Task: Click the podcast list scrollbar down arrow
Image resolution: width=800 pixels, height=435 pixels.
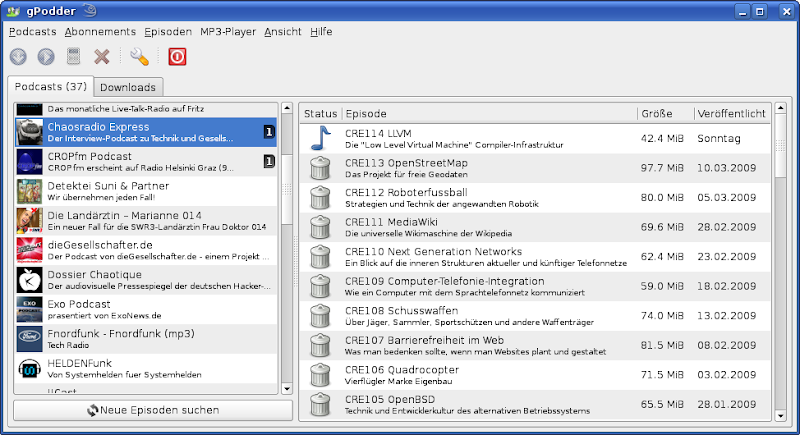Action: click(287, 389)
